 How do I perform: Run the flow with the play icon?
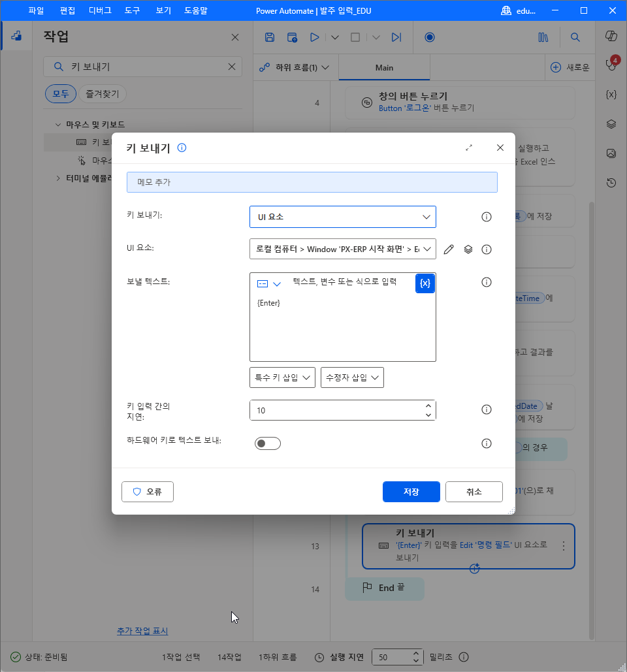tap(315, 37)
